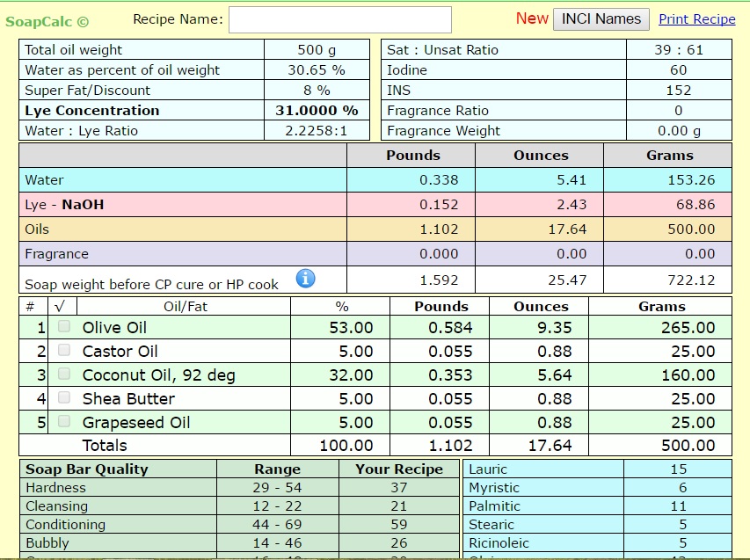Viewport: 750px width, 560px height.
Task: Click the INCI Names button
Action: tap(601, 19)
